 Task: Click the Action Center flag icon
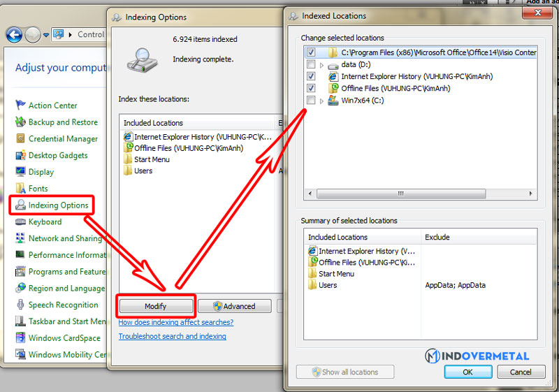[x=20, y=106]
